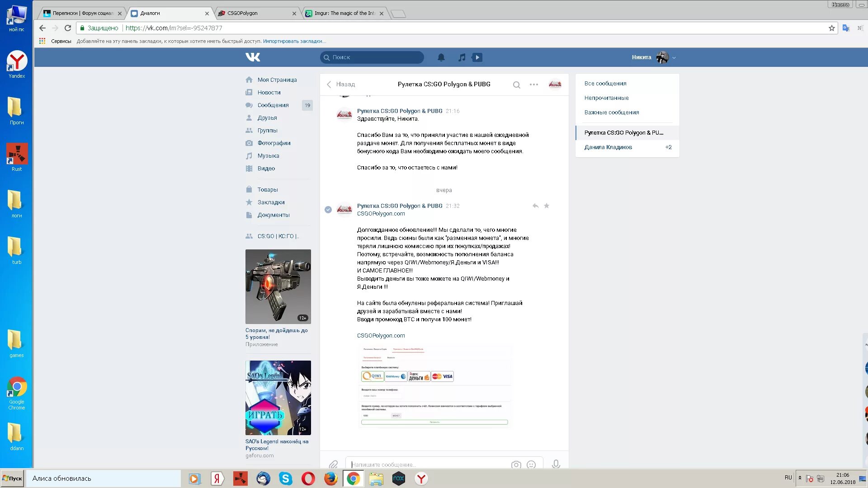Click the VK notifications bell icon

441,56
